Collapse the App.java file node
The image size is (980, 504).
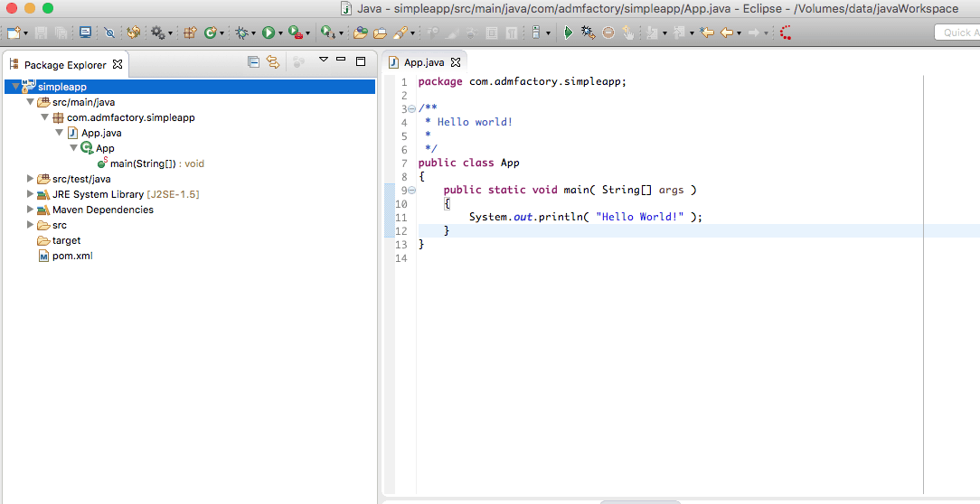60,133
